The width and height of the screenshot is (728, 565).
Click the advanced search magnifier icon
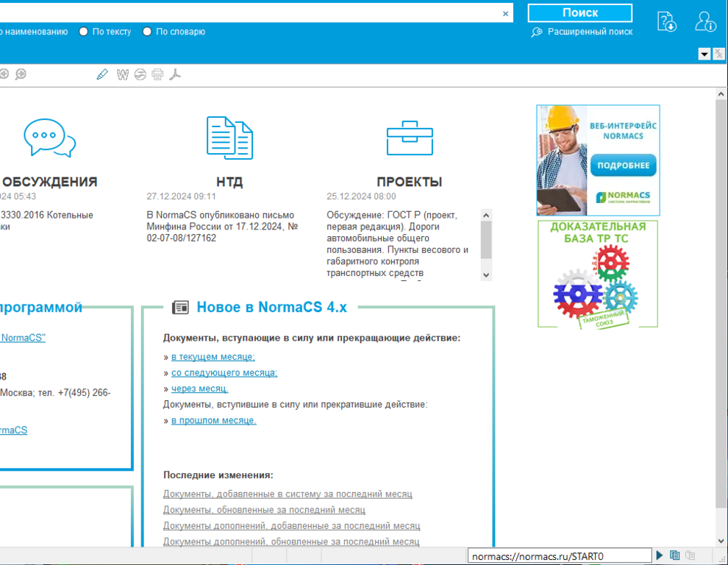tap(537, 32)
